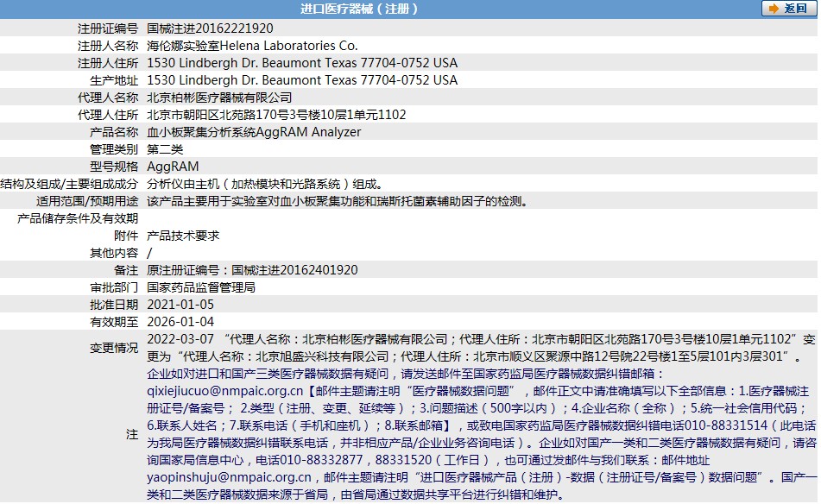Select approval date 2021-01-05
Screen dimensions: 821x504
click(180, 305)
